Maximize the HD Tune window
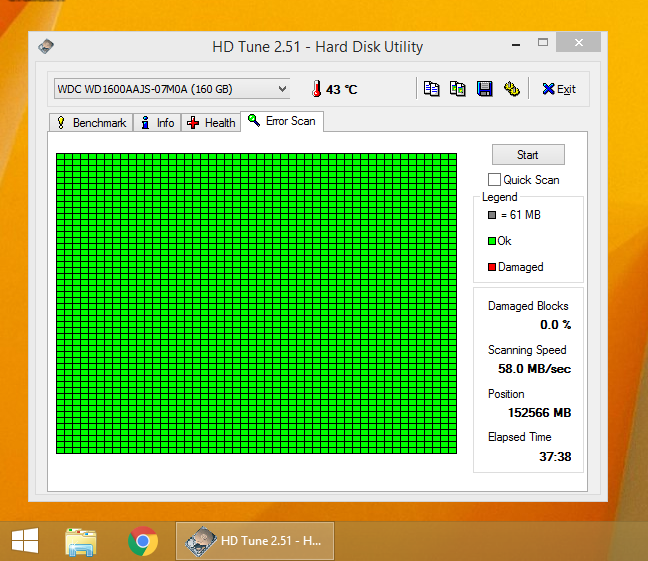 tap(543, 43)
